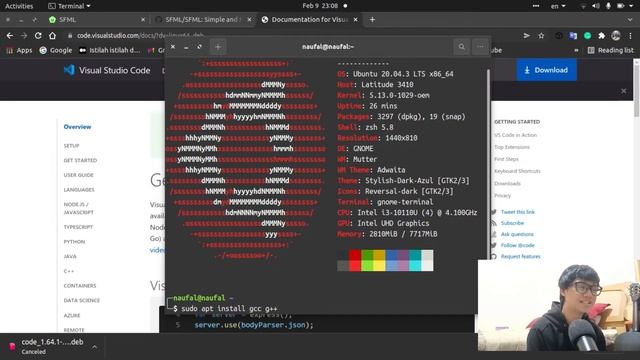Open system volume icon in top bar
Viewport: 640px width, 360px height.
[x=596, y=6]
